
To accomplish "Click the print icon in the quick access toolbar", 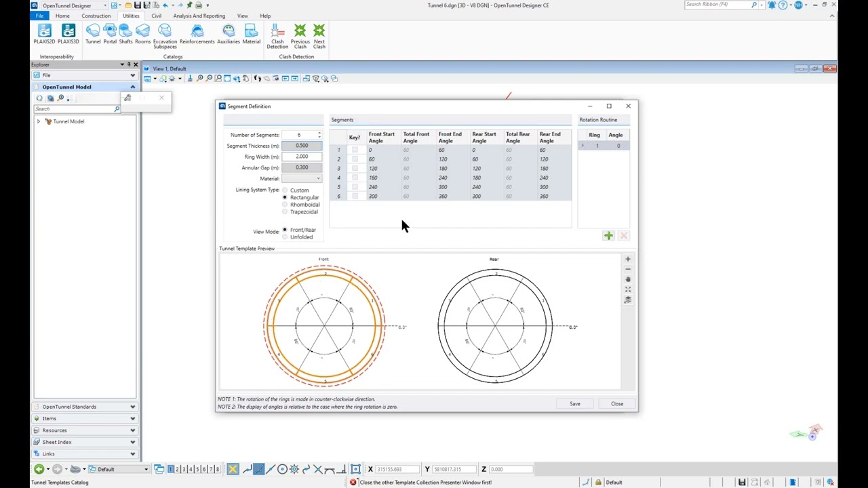I will pos(199,5).
